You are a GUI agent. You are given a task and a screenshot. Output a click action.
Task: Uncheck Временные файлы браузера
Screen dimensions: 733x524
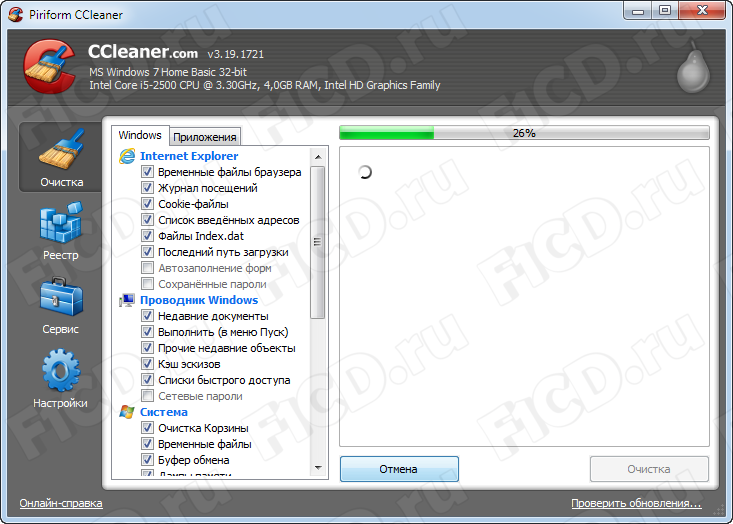[x=147, y=172]
